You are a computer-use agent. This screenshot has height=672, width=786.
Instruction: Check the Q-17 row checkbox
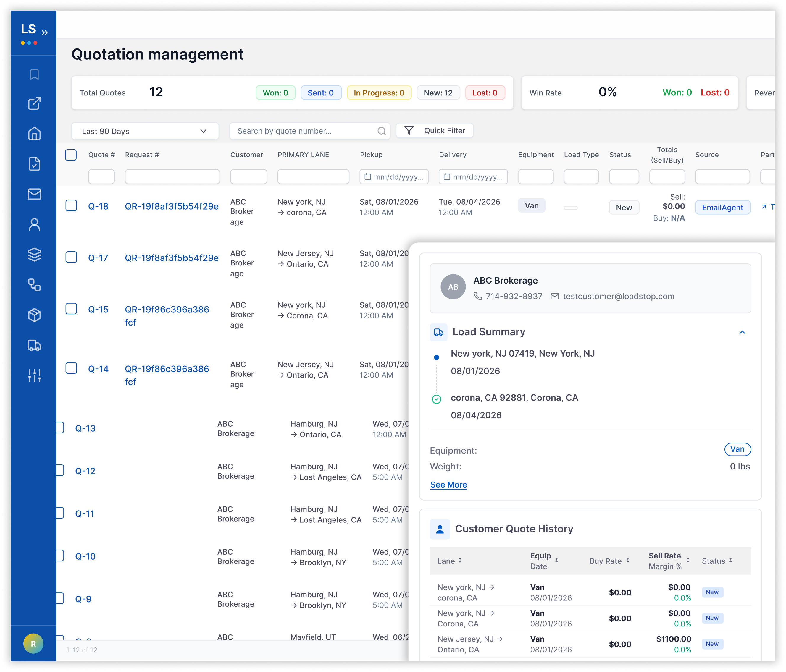pos(71,257)
